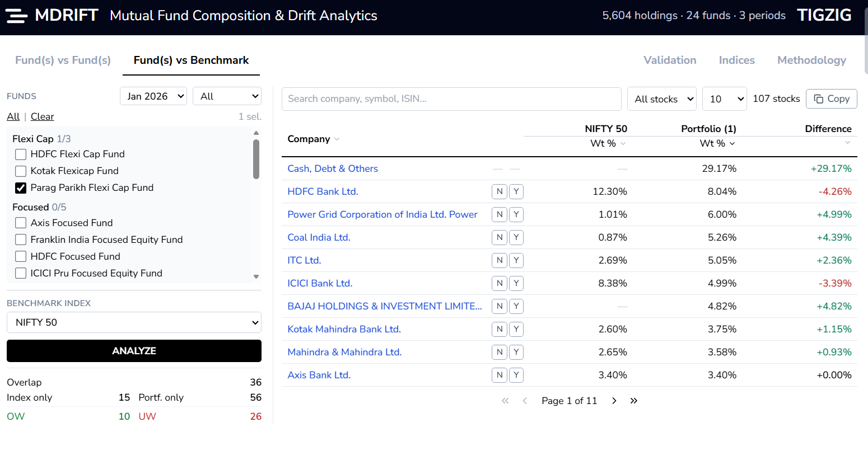868x460 pixels.
Task: Jump to the last page arrow
Action: (x=634, y=401)
